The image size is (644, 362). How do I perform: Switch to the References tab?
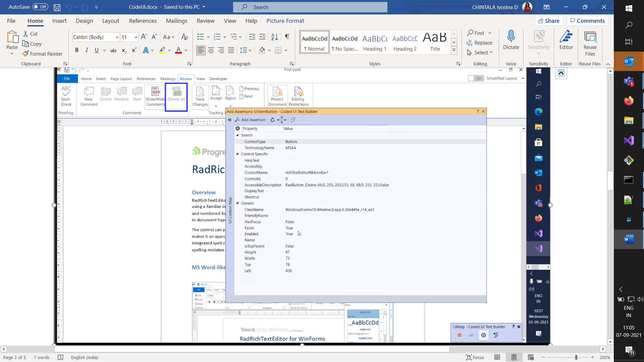pyautogui.click(x=143, y=21)
